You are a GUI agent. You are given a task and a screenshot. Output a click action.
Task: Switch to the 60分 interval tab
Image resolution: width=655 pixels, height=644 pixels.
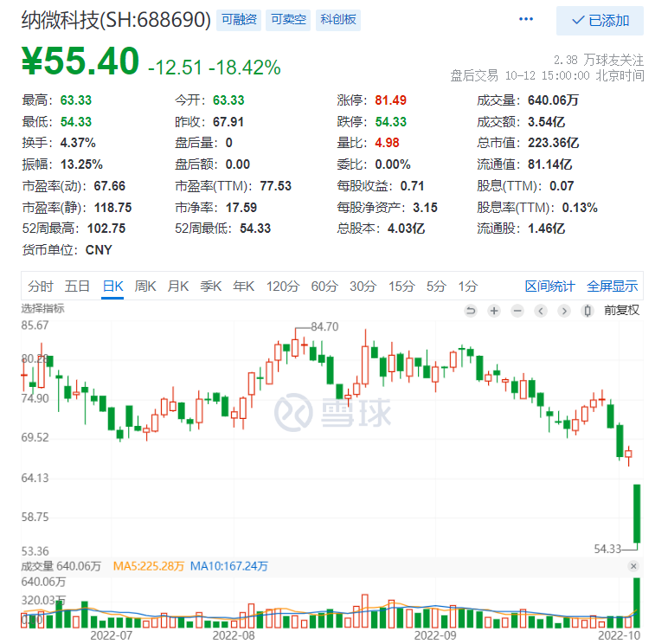tap(324, 287)
